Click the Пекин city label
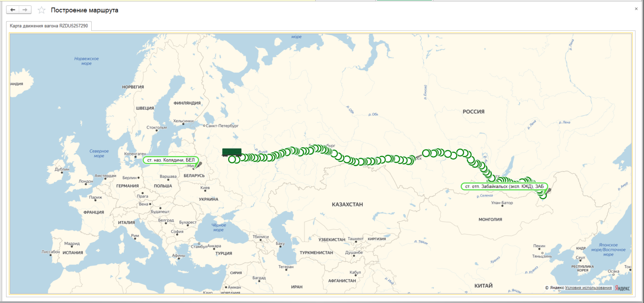The width and height of the screenshot is (644, 303). point(539,246)
